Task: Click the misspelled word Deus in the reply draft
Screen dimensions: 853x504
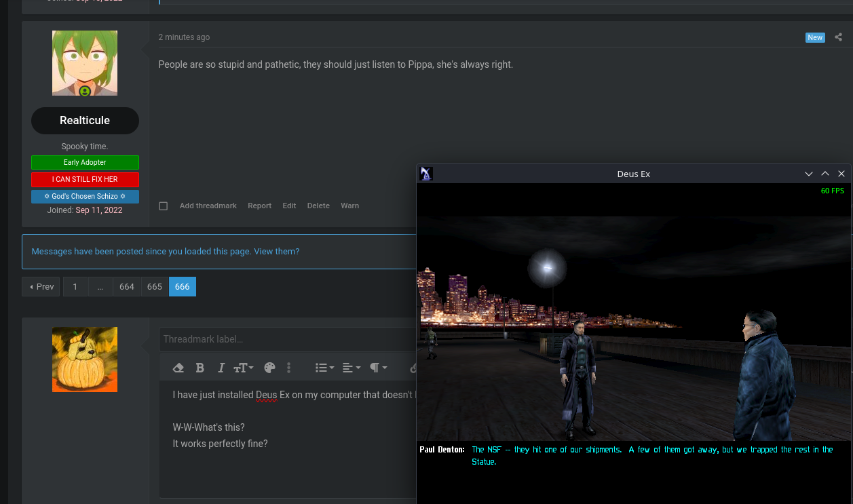Action: (x=267, y=395)
